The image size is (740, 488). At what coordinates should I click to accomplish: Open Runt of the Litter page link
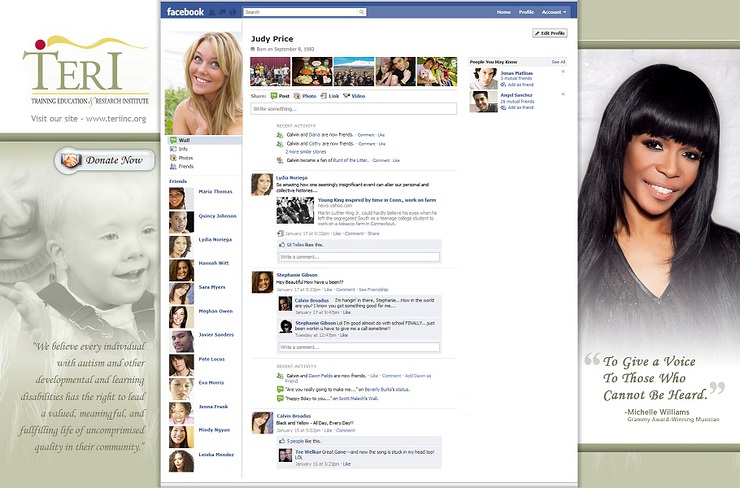351,160
